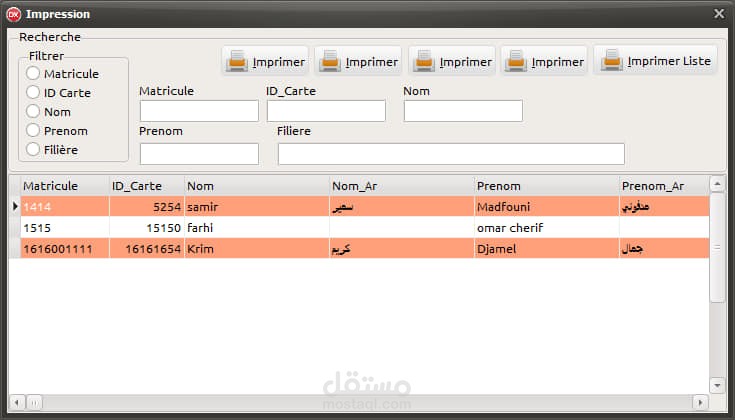Sort by the Nom_Ar column header
The width and height of the screenshot is (735, 420).
(x=402, y=186)
